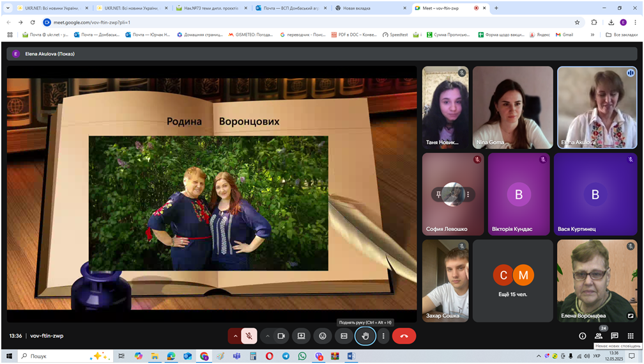
Task: Toggle the muted microphone button
Action: (249, 336)
